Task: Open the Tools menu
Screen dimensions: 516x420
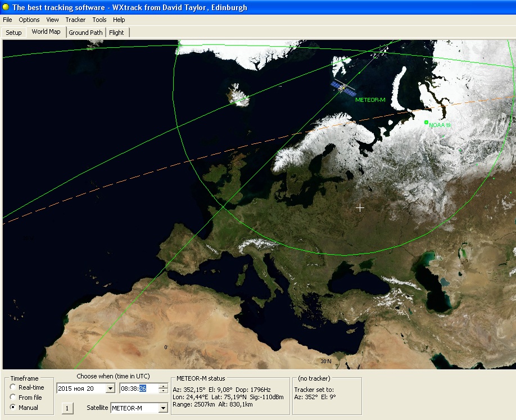Action: pos(99,20)
